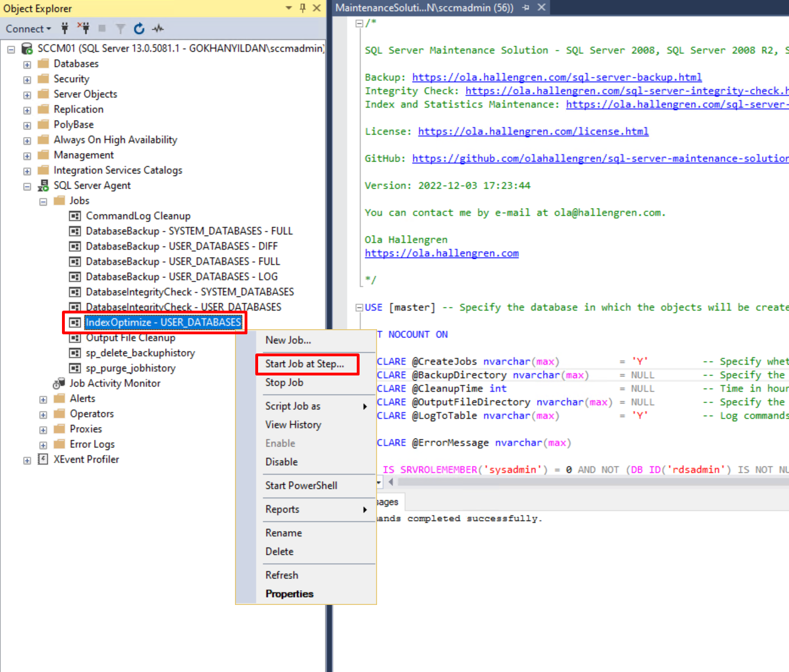Open the sql-server-backup.html link
789x672 pixels.
pos(557,77)
